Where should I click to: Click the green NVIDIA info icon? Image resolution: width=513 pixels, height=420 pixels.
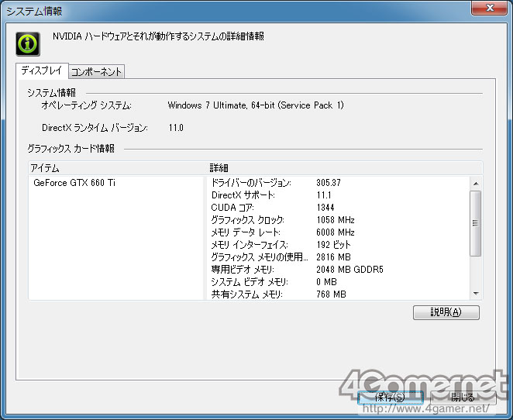[28, 44]
